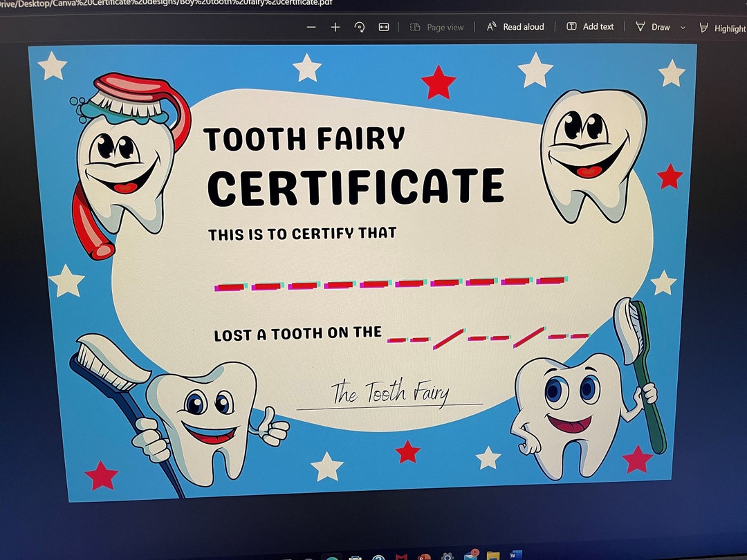Image resolution: width=747 pixels, height=560 pixels.
Task: Zoom out of the certificate PDF
Action: click(312, 27)
